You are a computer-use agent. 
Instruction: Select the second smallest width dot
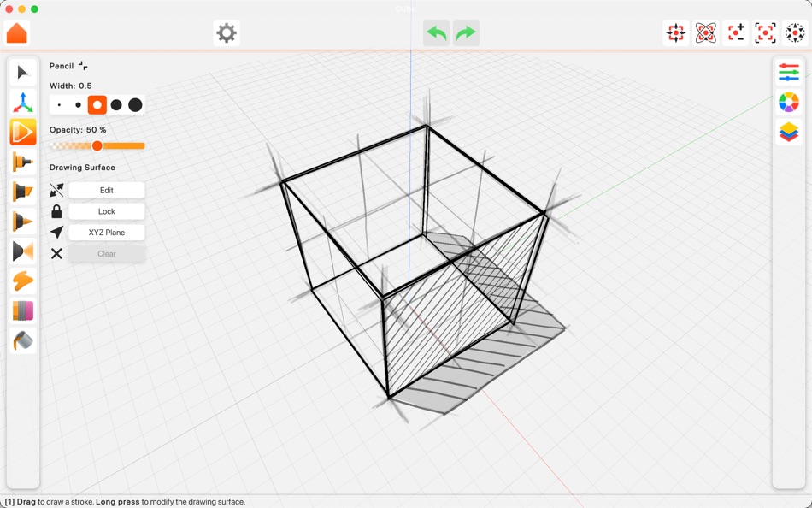coord(78,105)
